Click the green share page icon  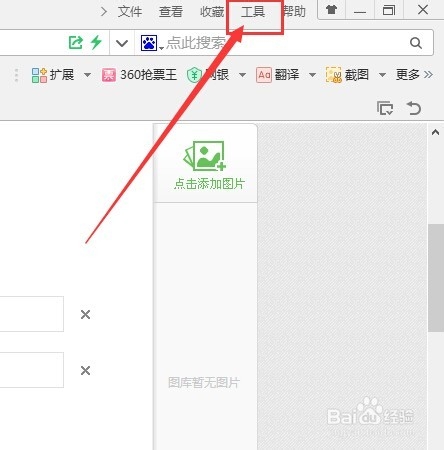click(76, 42)
